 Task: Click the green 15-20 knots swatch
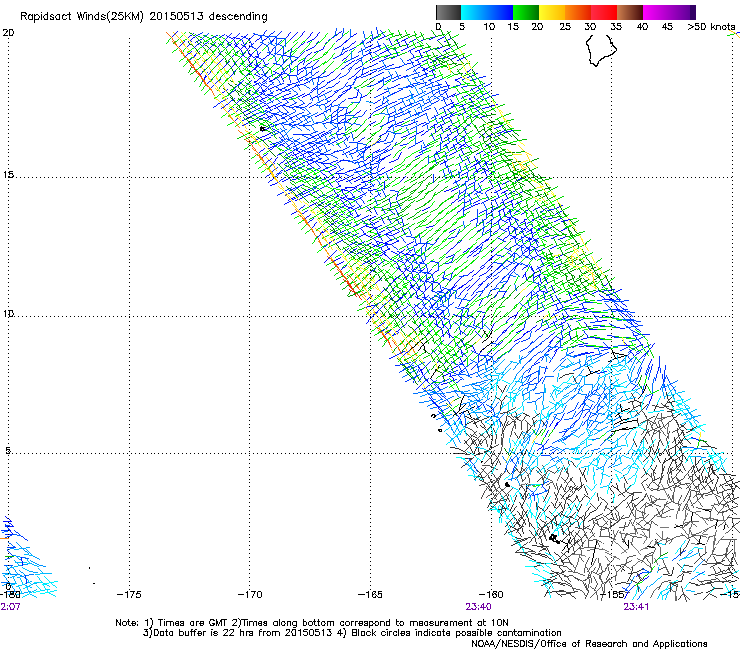click(526, 12)
